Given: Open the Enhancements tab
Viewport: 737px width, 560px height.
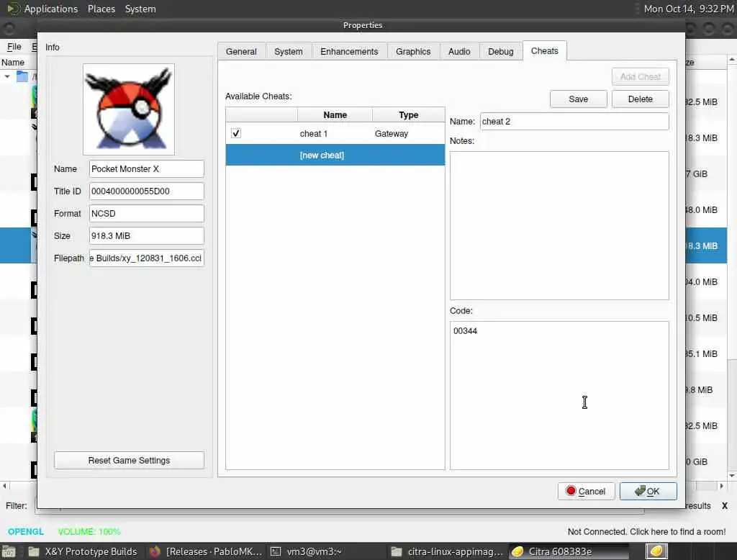Looking at the screenshot, I should pos(349,51).
